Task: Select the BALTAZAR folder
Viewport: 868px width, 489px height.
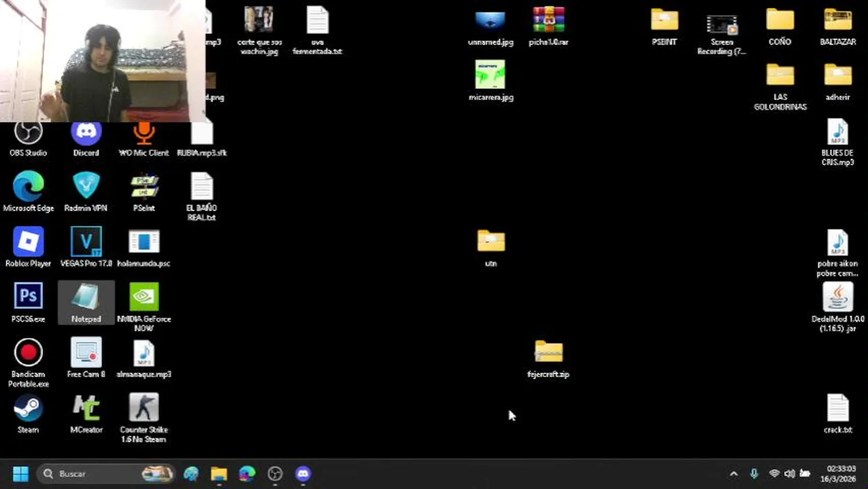Action: coord(837,27)
